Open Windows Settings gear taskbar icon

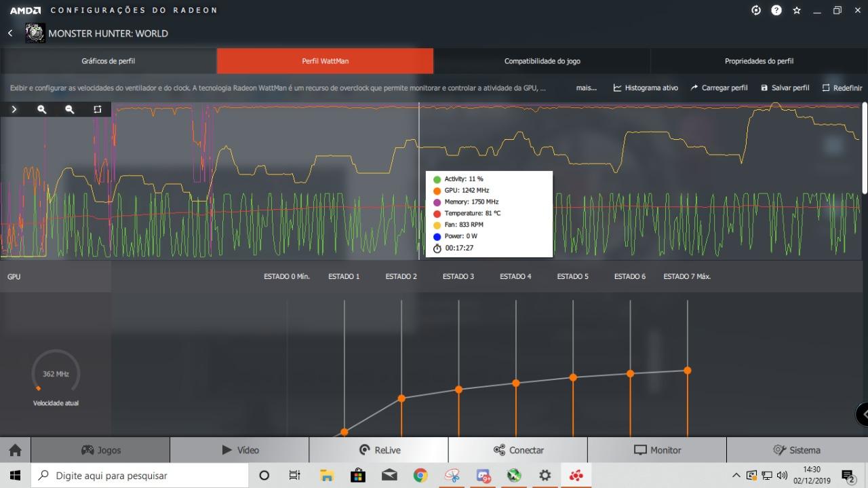pos(545,475)
